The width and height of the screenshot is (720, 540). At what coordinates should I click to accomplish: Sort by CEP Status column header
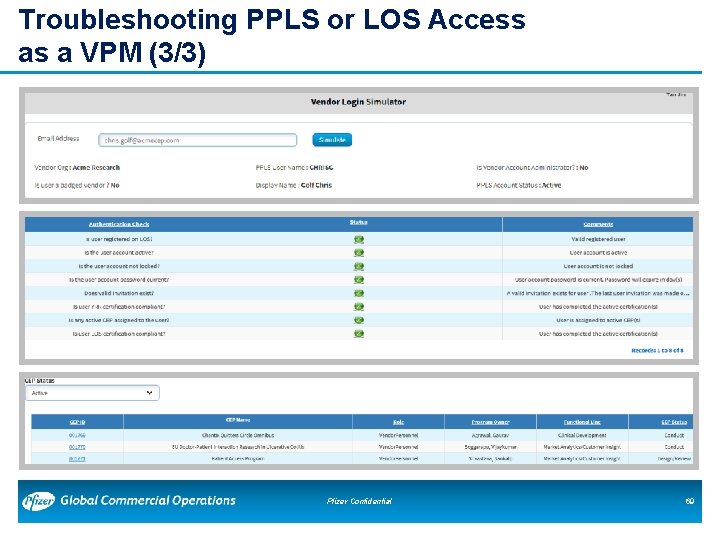(674, 422)
